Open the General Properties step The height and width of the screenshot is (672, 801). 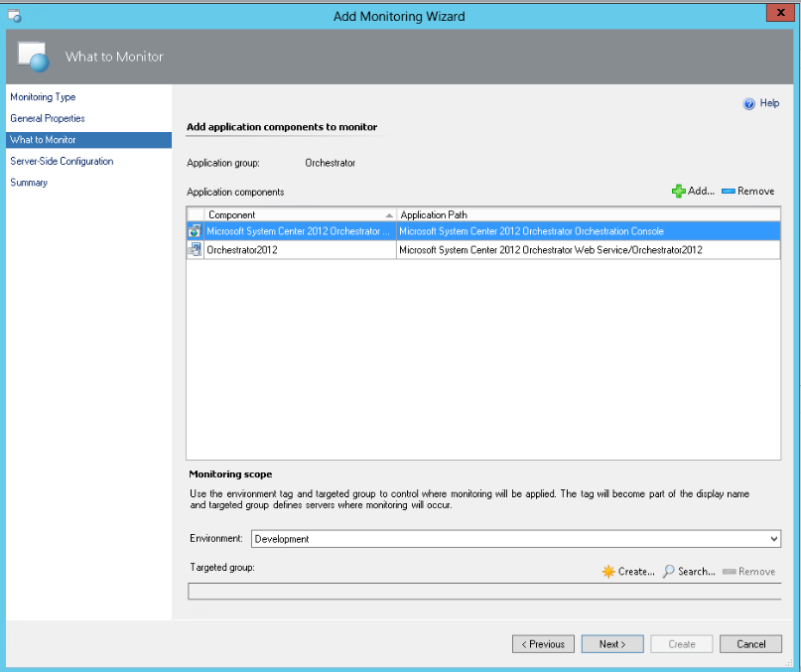coord(48,118)
